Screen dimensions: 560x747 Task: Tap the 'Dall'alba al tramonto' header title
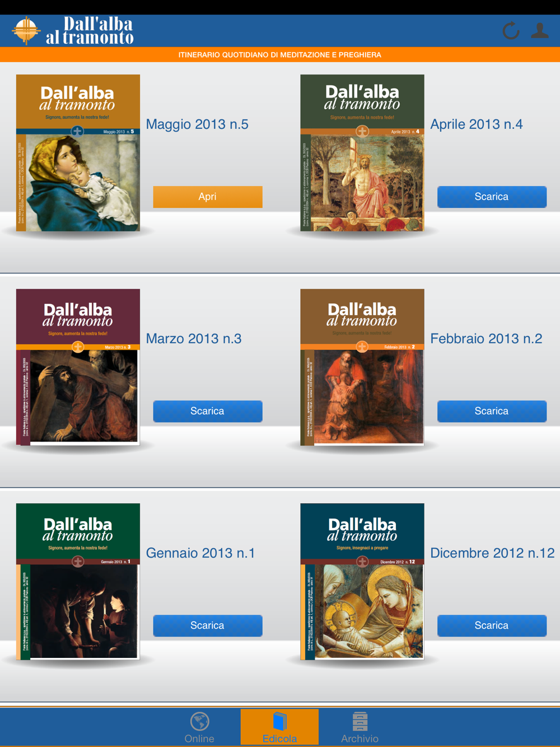90,31
